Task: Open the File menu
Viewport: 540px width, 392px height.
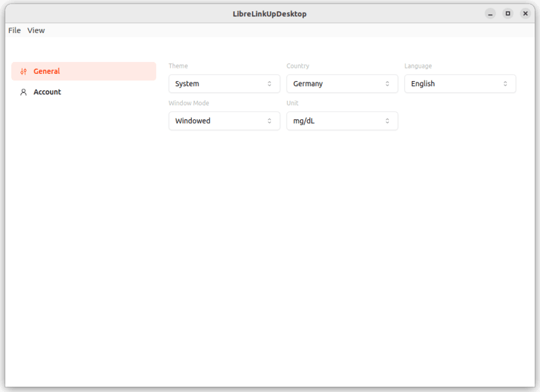Action: pyautogui.click(x=15, y=30)
